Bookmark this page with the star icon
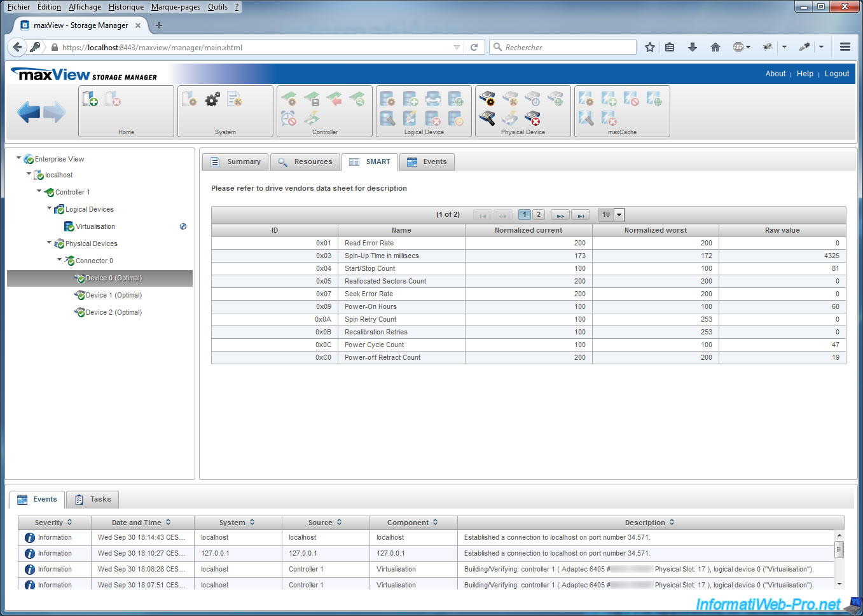 click(649, 47)
